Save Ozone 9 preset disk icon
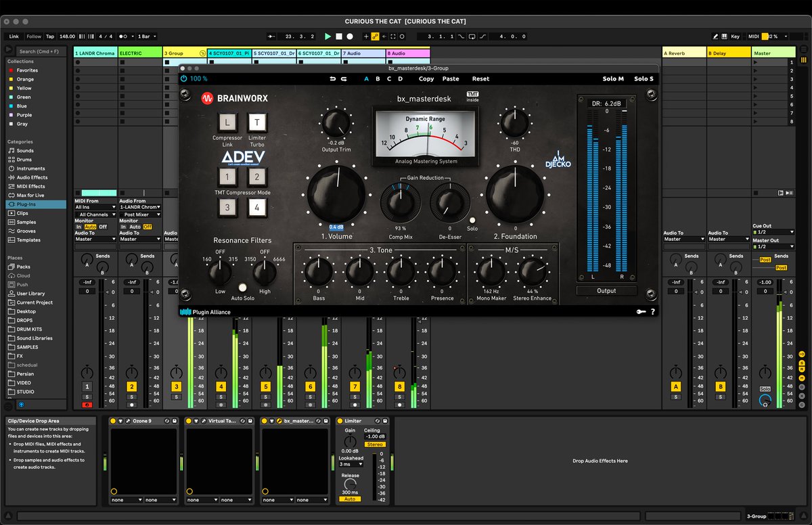 (175, 421)
